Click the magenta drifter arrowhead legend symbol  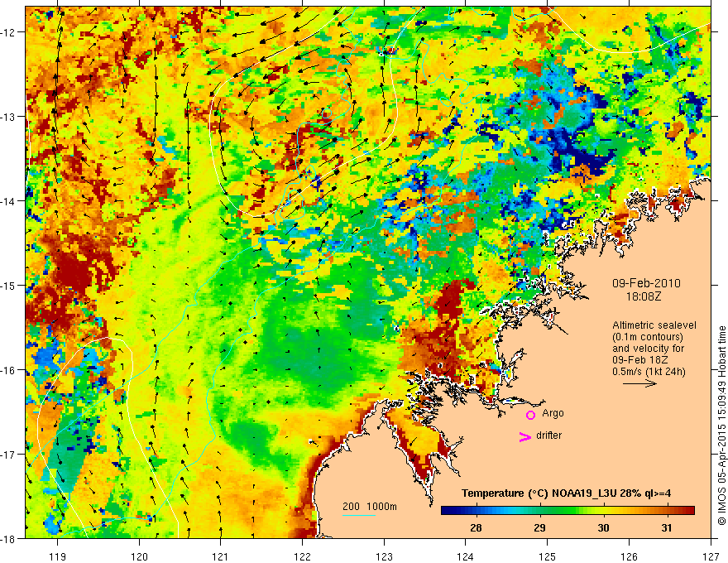coord(525,436)
